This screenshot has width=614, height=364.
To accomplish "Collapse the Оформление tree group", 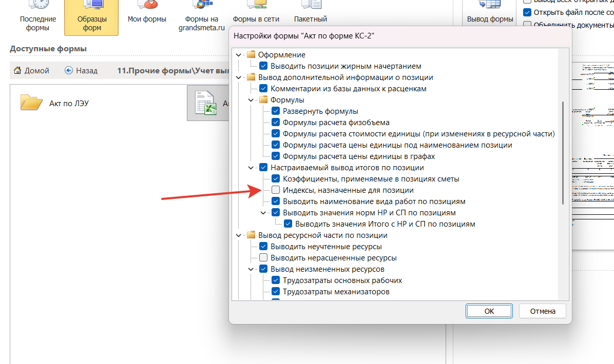I will tap(239, 55).
